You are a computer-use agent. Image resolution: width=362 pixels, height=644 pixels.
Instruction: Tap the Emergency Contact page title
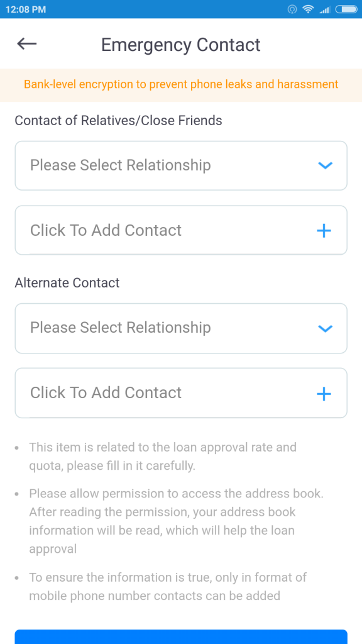[x=181, y=45]
